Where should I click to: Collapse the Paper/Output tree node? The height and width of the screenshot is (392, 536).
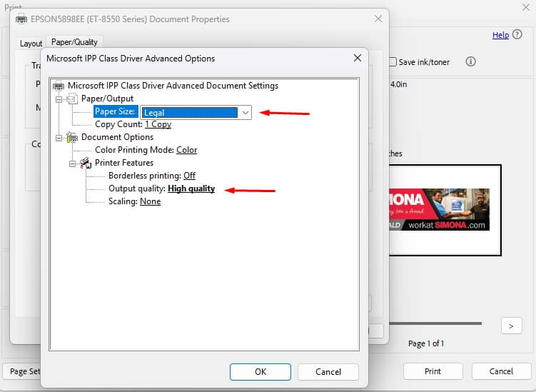coord(59,99)
